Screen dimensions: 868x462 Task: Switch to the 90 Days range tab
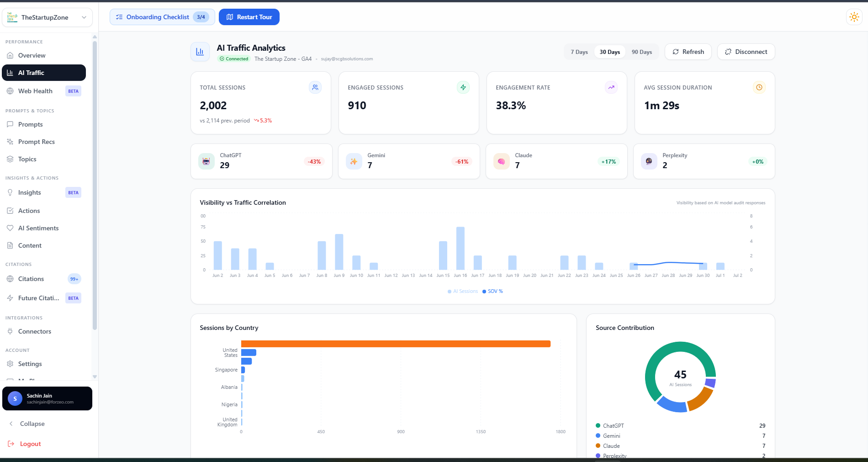pos(641,52)
